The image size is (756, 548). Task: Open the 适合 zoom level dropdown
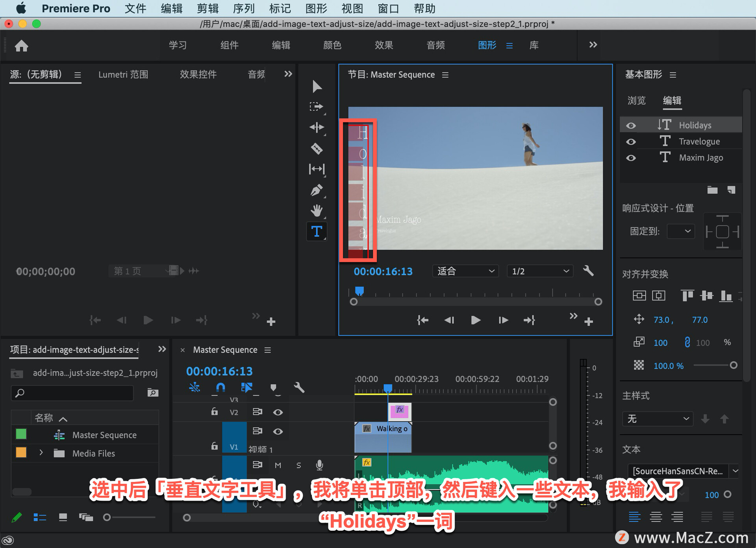point(465,271)
